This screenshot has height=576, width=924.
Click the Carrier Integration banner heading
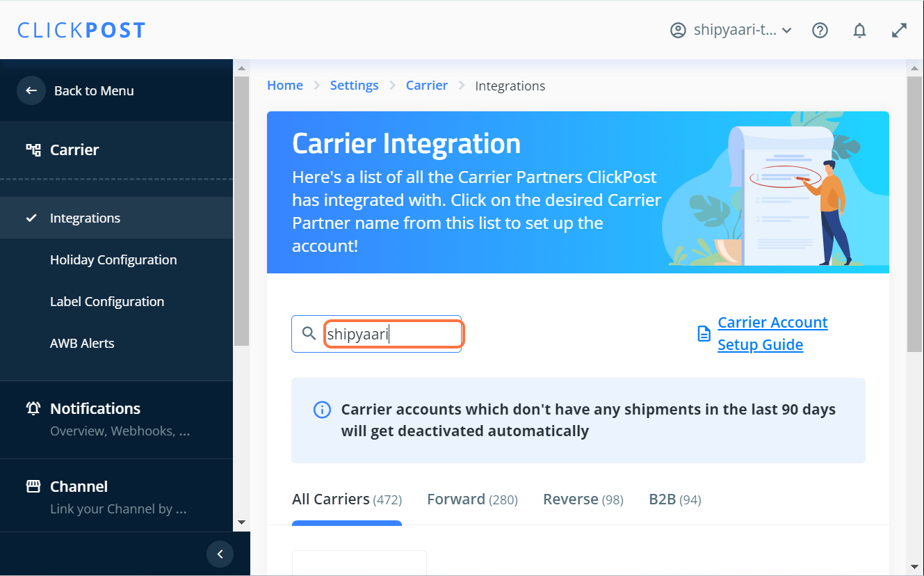[406, 143]
